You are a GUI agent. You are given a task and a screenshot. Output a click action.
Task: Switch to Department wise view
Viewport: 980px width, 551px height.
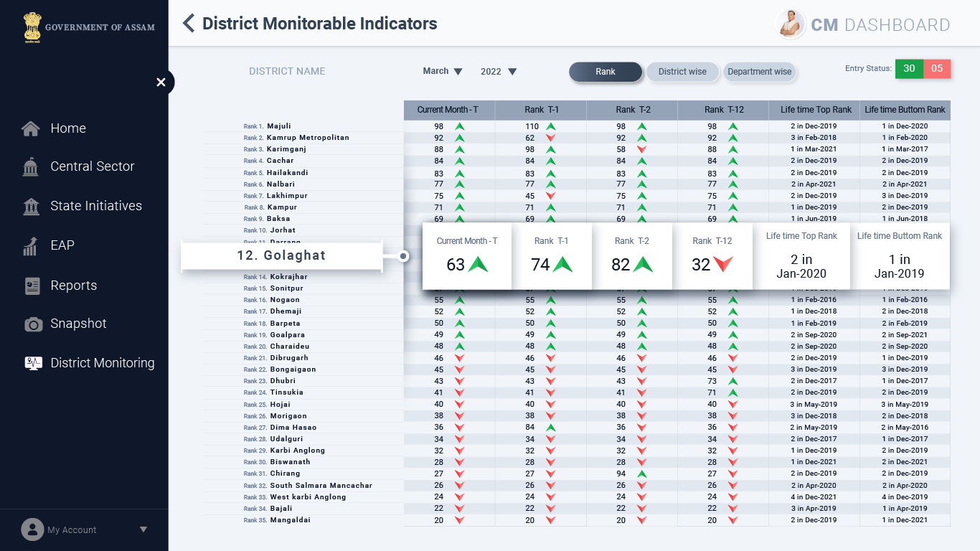760,72
